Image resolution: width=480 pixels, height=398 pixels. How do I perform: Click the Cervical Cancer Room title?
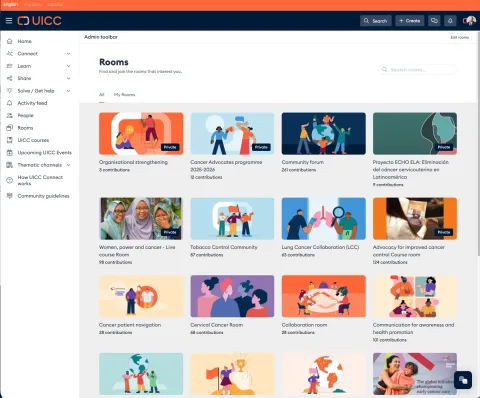click(217, 325)
